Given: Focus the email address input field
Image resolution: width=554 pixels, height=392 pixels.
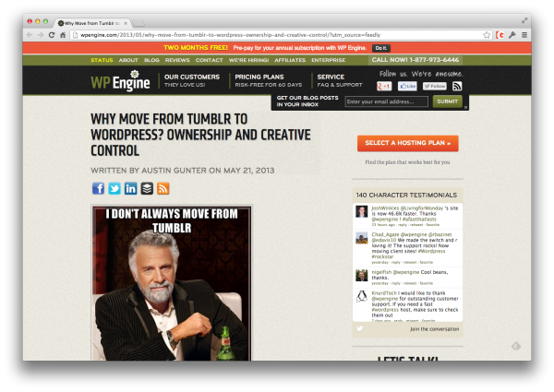Looking at the screenshot, I should [387, 101].
